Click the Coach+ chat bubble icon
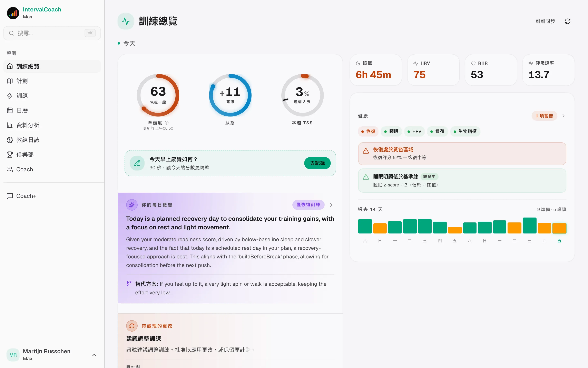Viewport: 588px width, 368px height. coord(10,196)
